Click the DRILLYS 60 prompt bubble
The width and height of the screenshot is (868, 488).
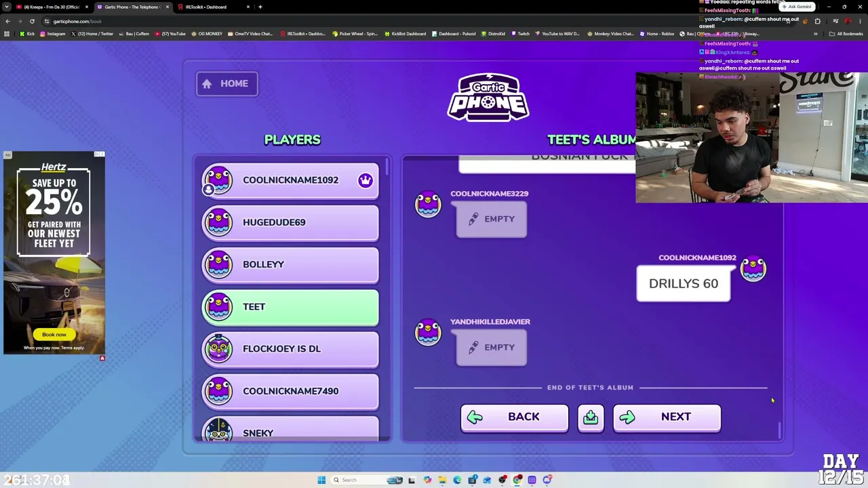click(x=684, y=283)
